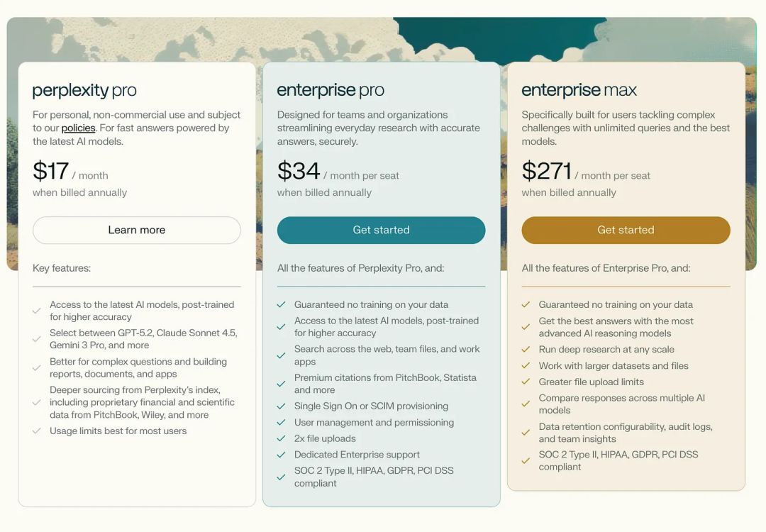Click the $17 monthly price text
Screen dimensions: 766x532
(51, 172)
